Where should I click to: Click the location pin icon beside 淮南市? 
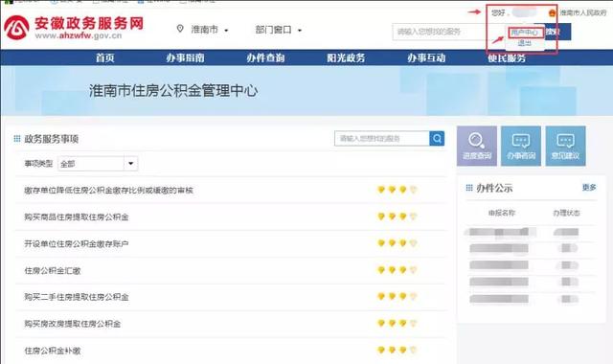point(180,29)
